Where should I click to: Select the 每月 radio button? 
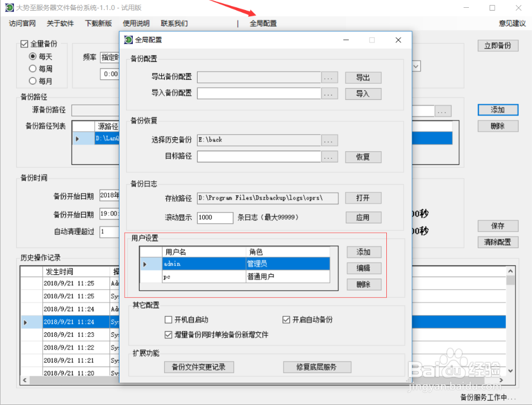32,81
